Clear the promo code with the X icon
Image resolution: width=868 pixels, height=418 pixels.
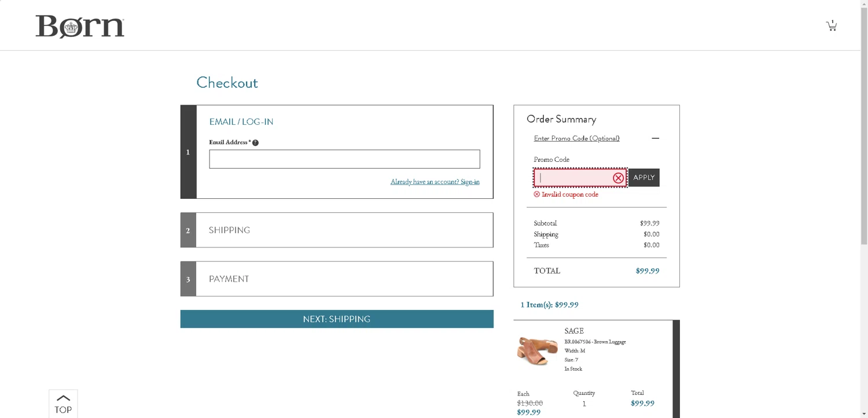click(x=618, y=178)
